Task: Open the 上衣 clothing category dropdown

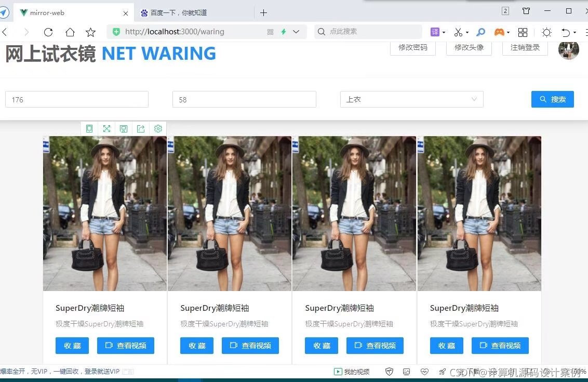Action: [411, 99]
